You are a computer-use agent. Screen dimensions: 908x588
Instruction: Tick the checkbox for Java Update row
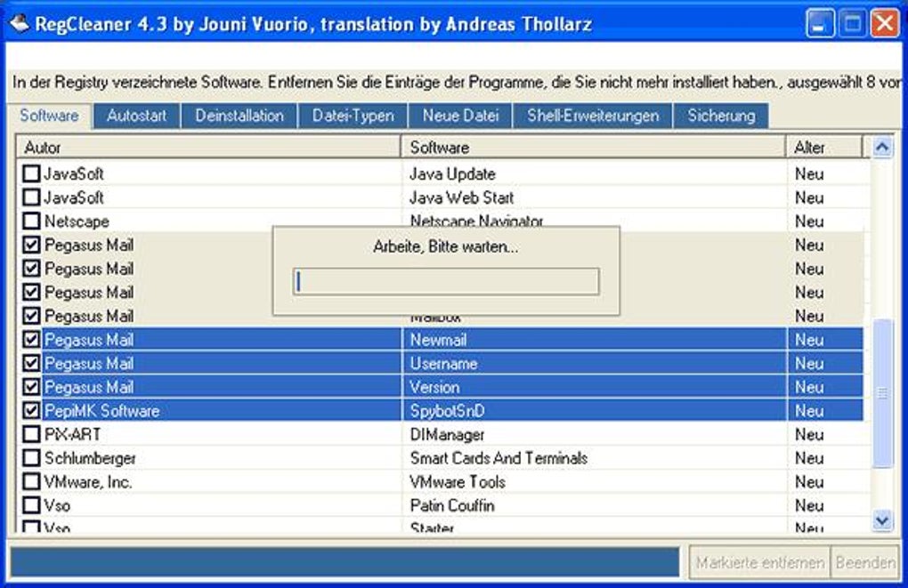tap(31, 173)
